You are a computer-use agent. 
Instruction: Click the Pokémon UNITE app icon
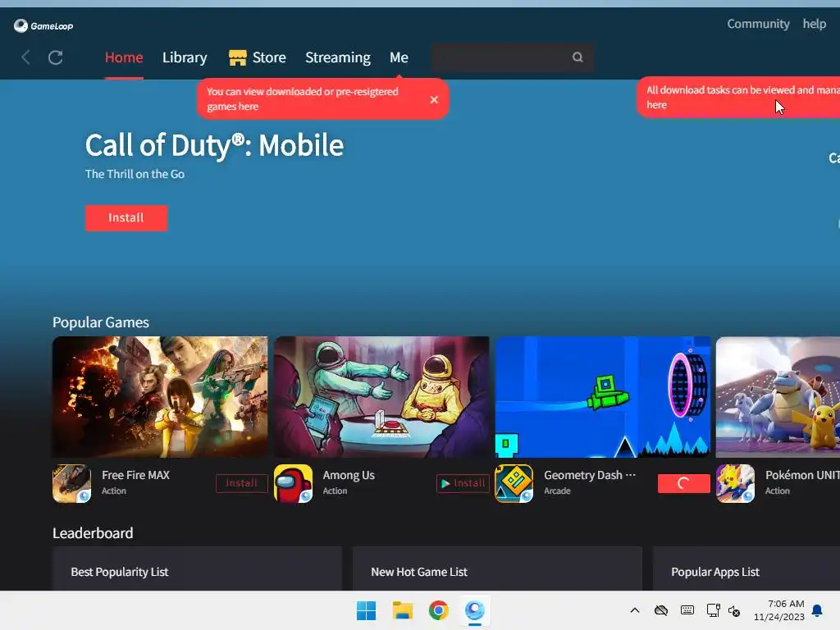tap(736, 484)
